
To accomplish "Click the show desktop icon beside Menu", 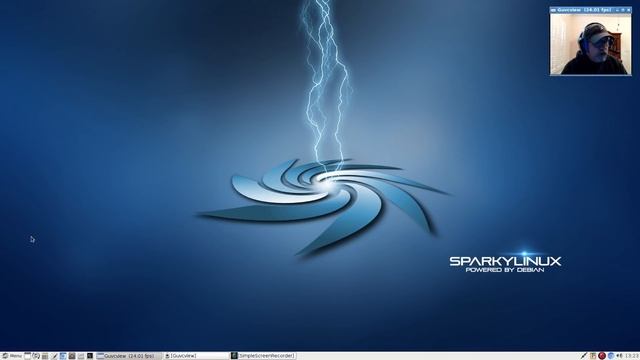I will (27, 356).
